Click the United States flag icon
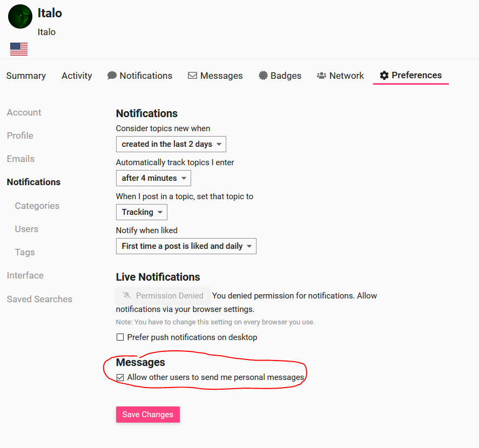The image size is (479, 448). point(19,49)
